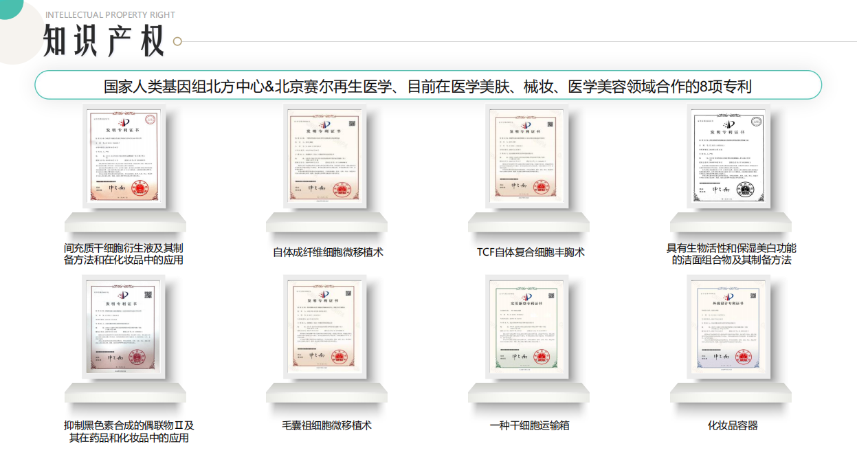Select the caption 化妆品容器
868x457 pixels.
(x=733, y=425)
